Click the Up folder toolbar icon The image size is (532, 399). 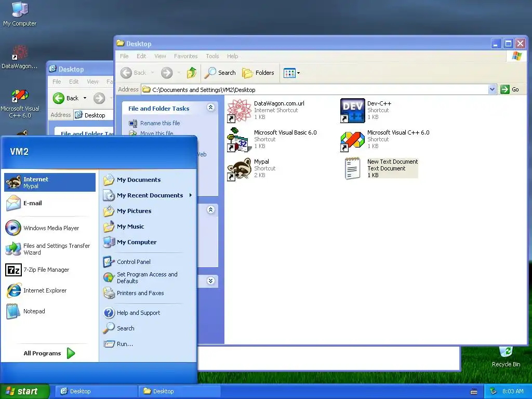192,73
